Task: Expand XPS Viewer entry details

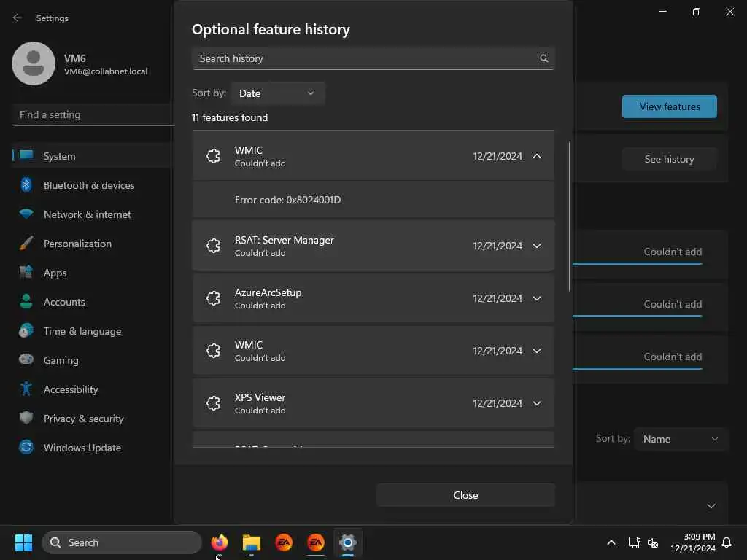Action: click(x=537, y=403)
